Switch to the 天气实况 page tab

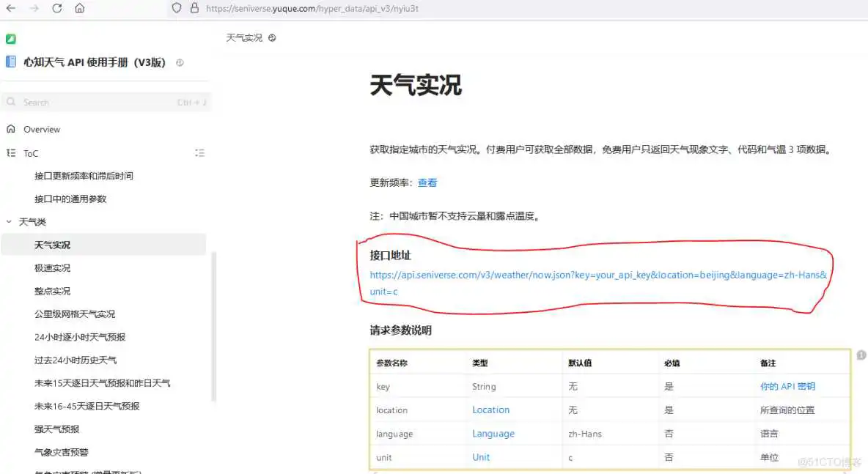[x=245, y=37]
